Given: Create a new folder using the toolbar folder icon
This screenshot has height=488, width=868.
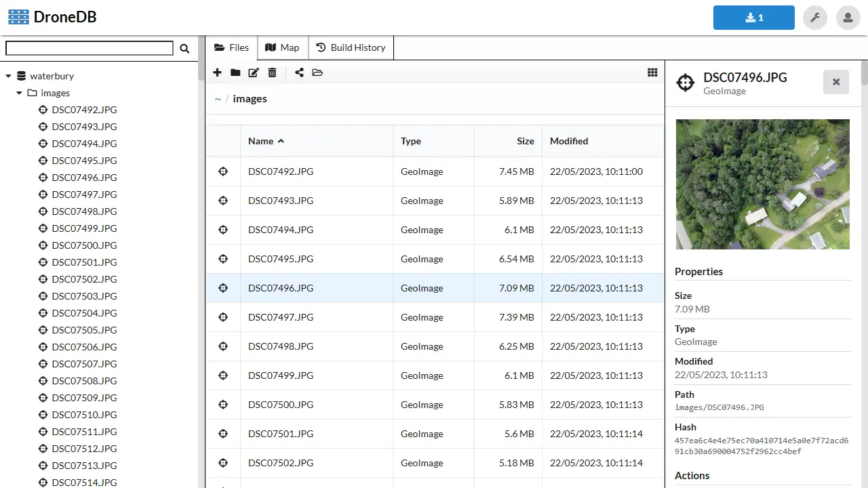Looking at the screenshot, I should tap(235, 73).
